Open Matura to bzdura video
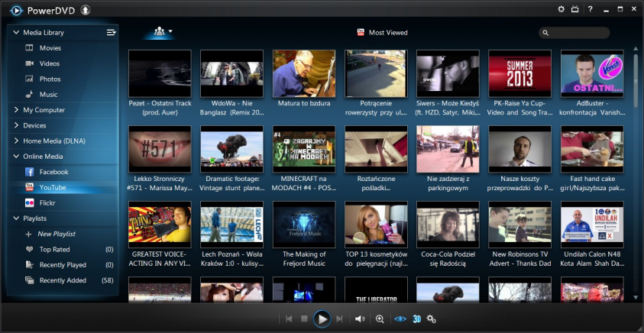 pos(304,74)
